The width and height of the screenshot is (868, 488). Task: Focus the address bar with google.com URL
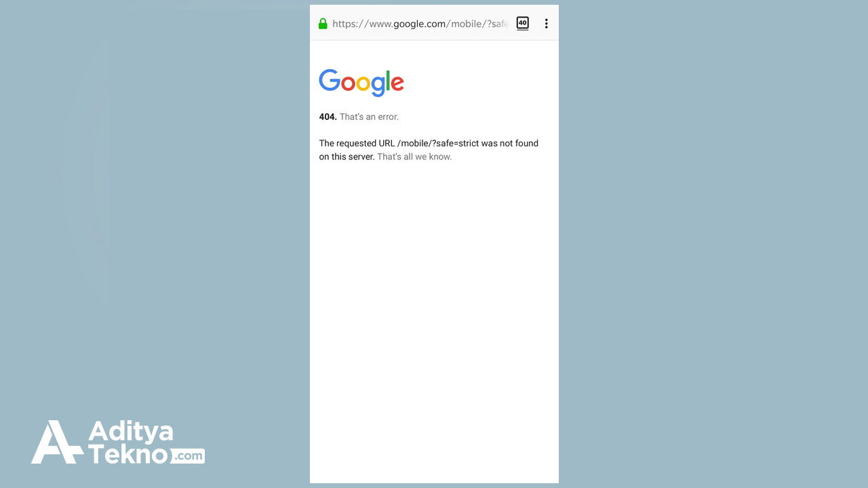420,24
